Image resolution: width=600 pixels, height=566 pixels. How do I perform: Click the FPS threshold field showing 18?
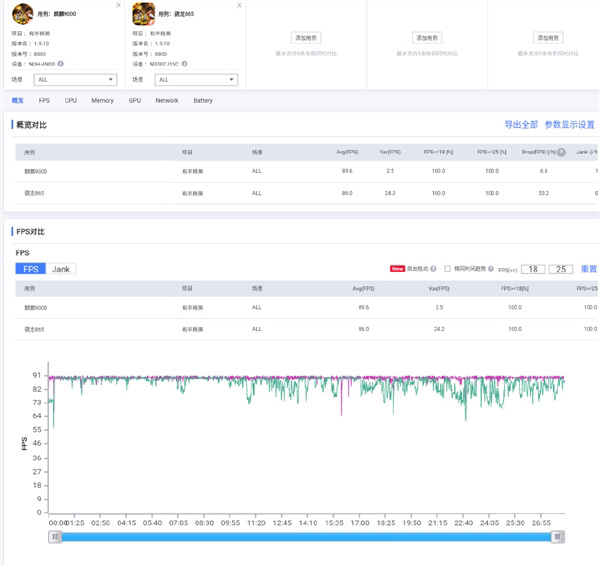point(533,269)
